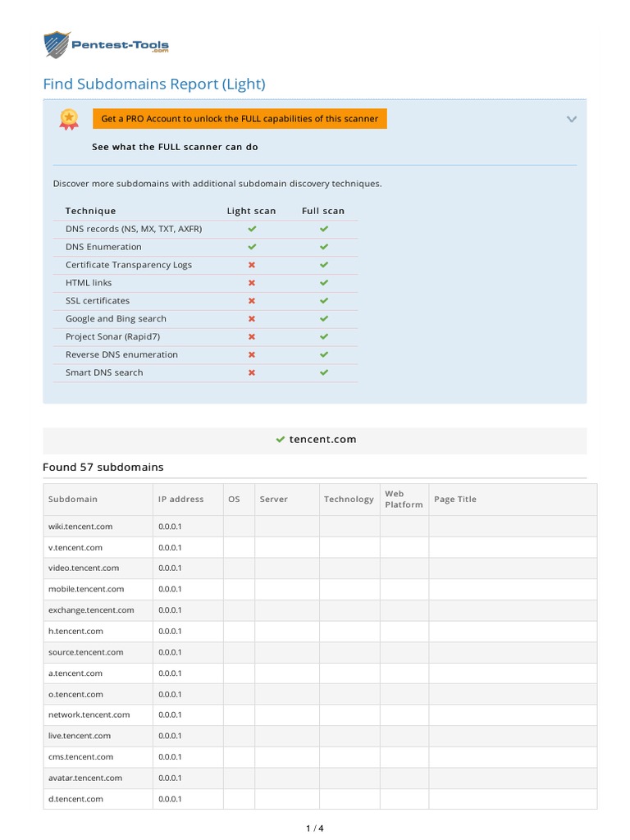Click Full scan checkmark for DNS records row
The image size is (630, 840).
[323, 229]
